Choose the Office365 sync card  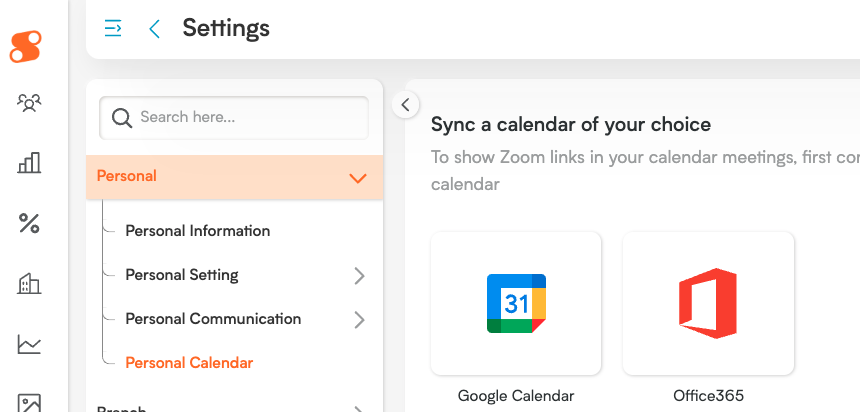point(708,303)
